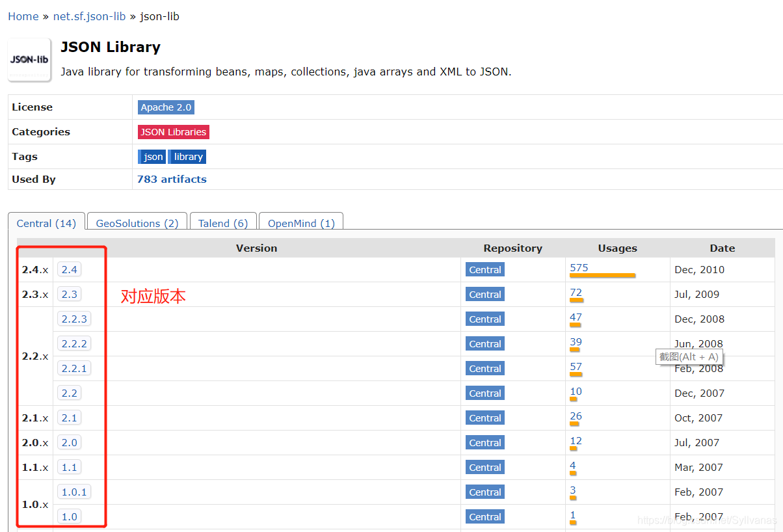
Task: Click the 2.2.x branch label
Action: click(x=35, y=356)
